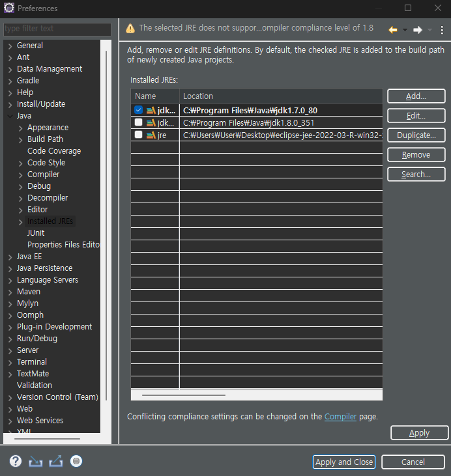Uncheck the jdk1.7.0_80 JRE checkbox
The width and height of the screenshot is (451, 476).
click(138, 110)
